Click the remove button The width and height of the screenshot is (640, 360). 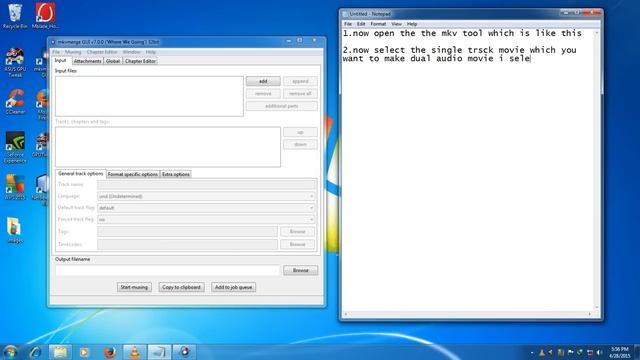pyautogui.click(x=263, y=93)
